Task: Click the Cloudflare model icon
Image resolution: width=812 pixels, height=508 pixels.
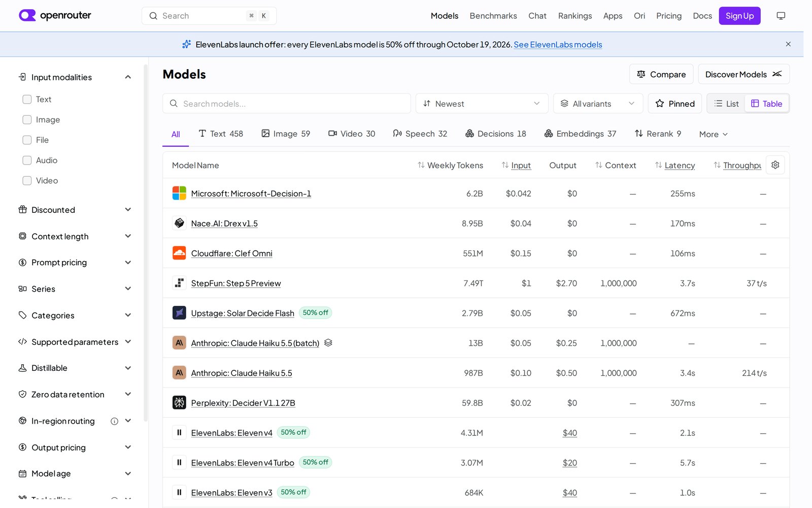Action: coord(179,253)
